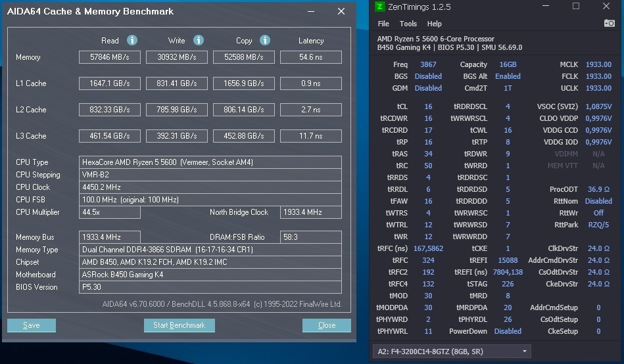624x364 pixels.
Task: Click the Write info icon in AIDA64
Action: (199, 40)
